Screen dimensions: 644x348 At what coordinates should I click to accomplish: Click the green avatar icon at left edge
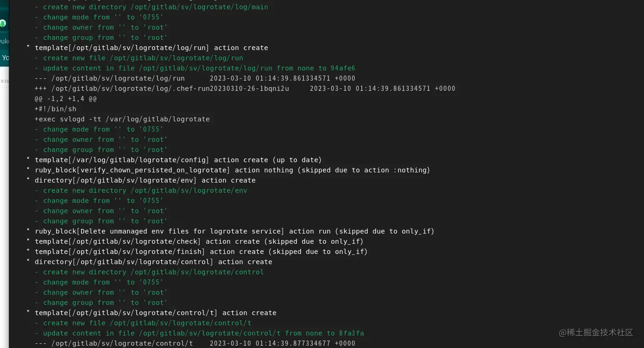[x=3, y=23]
